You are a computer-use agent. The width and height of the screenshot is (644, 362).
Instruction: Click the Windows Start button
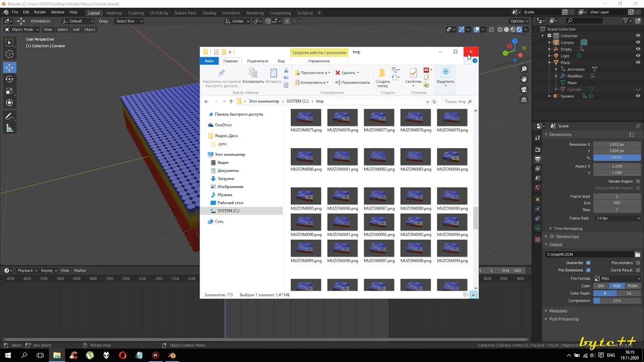tap(8, 355)
